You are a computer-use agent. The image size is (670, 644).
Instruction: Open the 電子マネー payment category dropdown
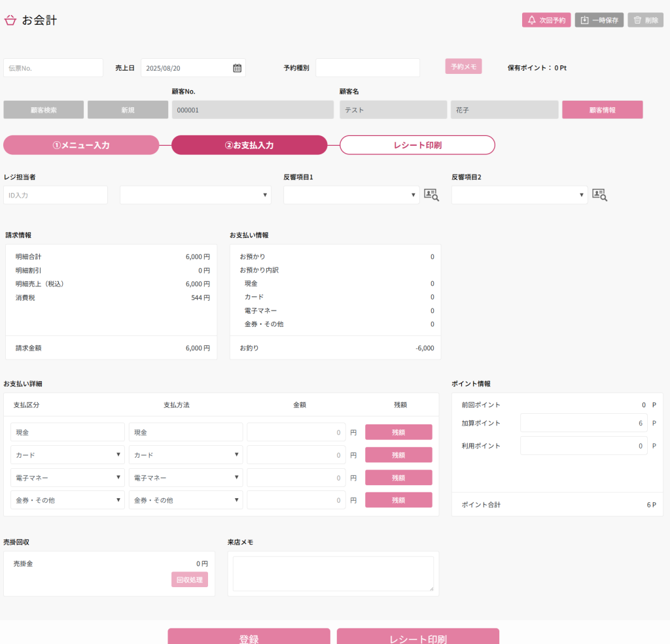(67, 478)
